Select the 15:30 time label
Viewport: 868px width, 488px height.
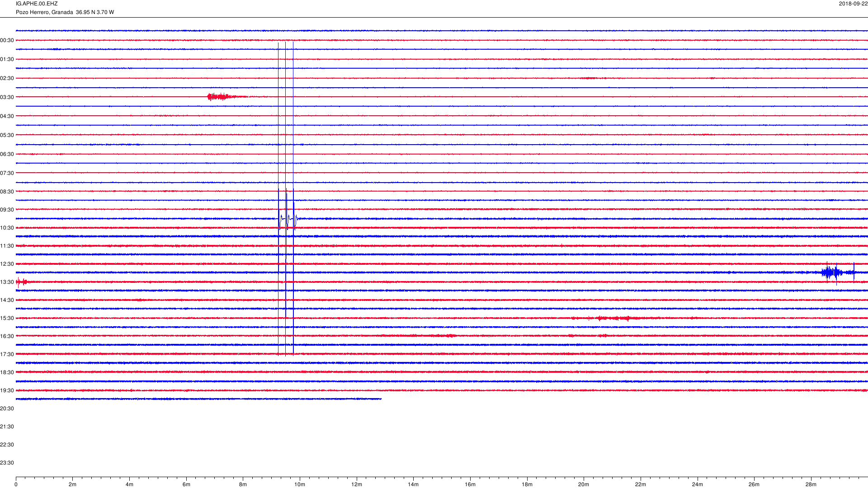[7, 319]
